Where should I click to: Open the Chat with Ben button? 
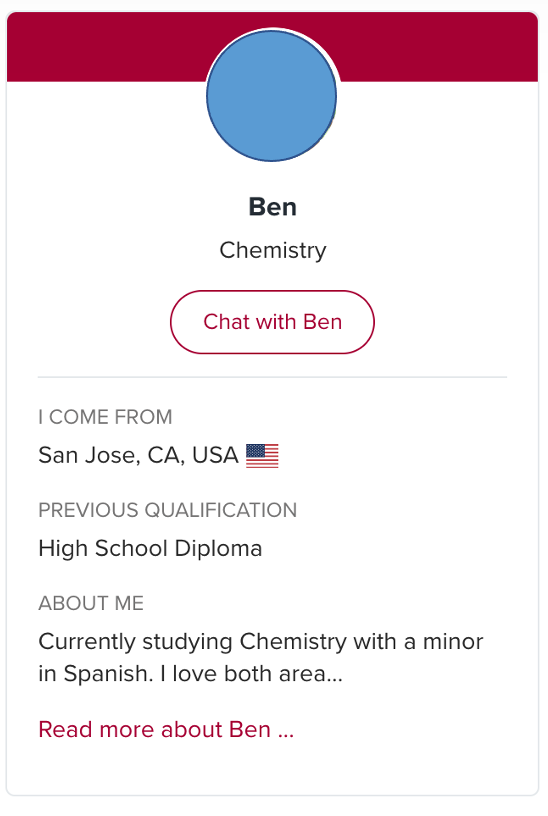[272, 322]
